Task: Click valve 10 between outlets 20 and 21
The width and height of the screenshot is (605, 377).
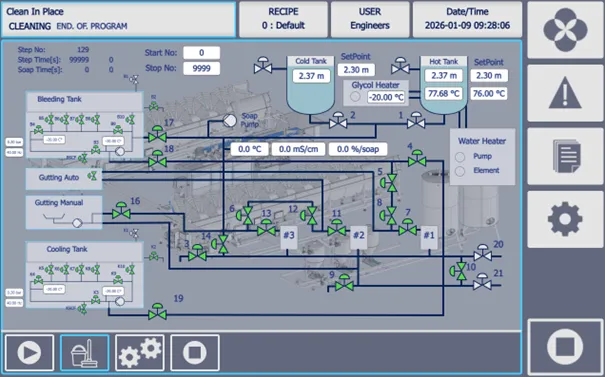Action: pyautogui.click(x=458, y=271)
